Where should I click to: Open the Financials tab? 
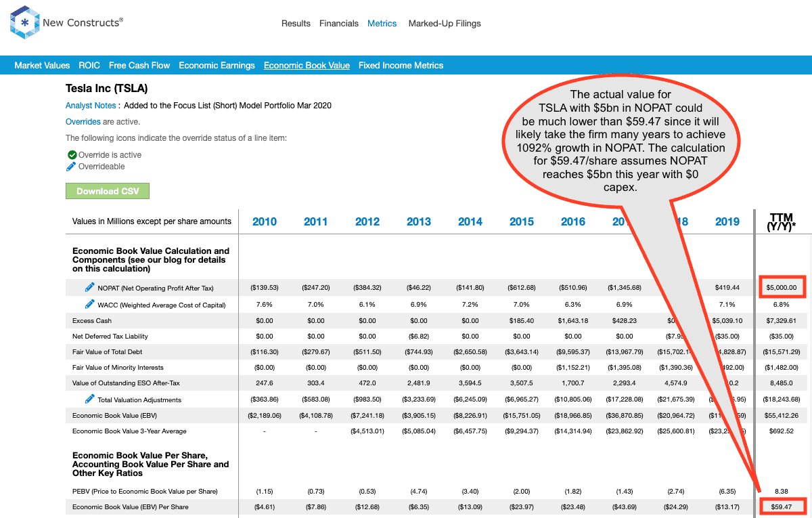(x=339, y=24)
